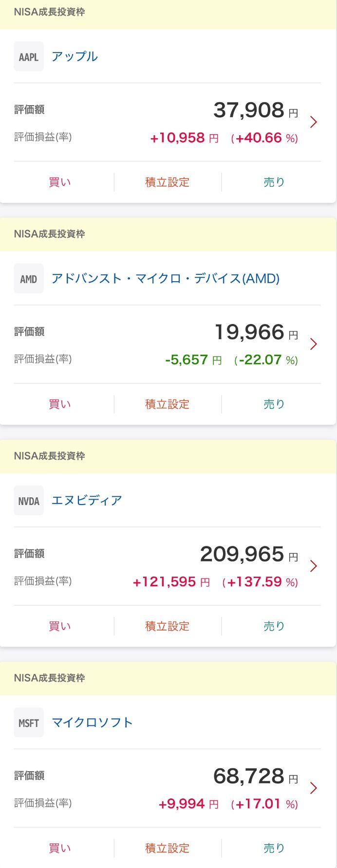The height and width of the screenshot is (868, 337).
Task: Click the AAPL ticker badge icon
Action: (x=29, y=57)
